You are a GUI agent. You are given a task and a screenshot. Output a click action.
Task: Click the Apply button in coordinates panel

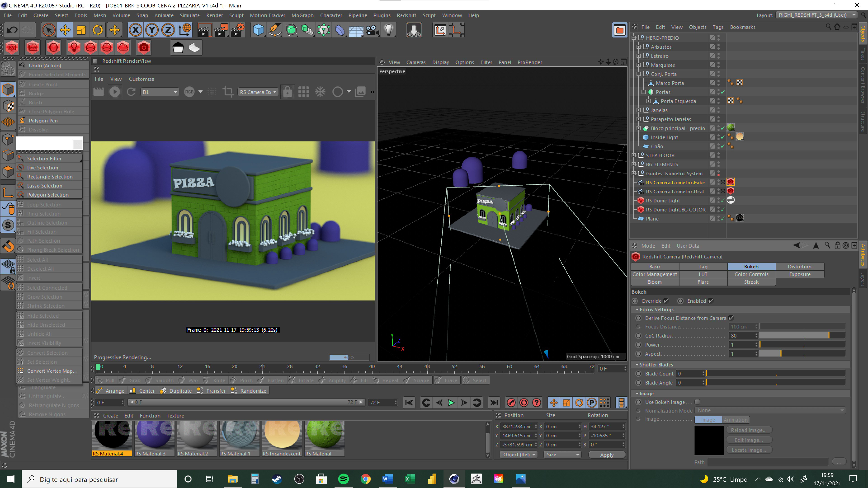pyautogui.click(x=606, y=455)
